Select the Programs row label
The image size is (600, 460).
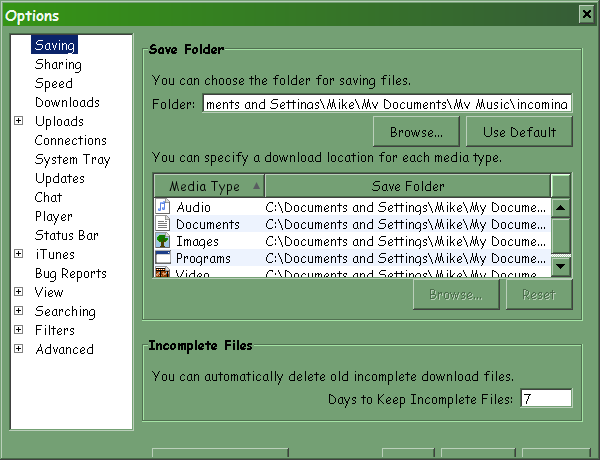point(203,258)
